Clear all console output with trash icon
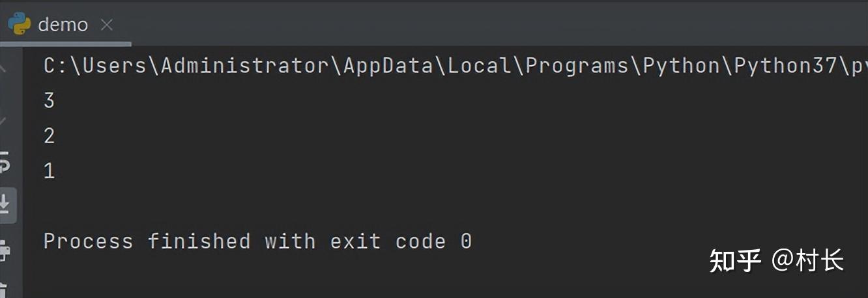This screenshot has height=298, width=868. pos(5,290)
